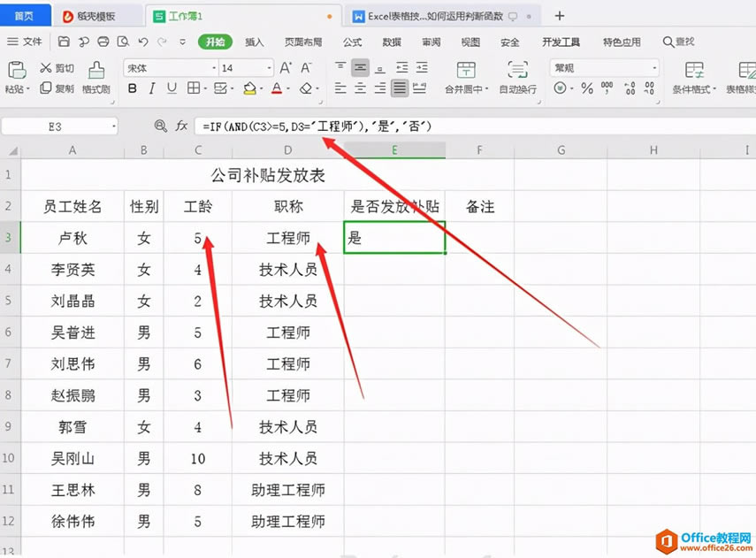Open a new tab with plus button
The height and width of the screenshot is (558, 756).
pos(560,16)
